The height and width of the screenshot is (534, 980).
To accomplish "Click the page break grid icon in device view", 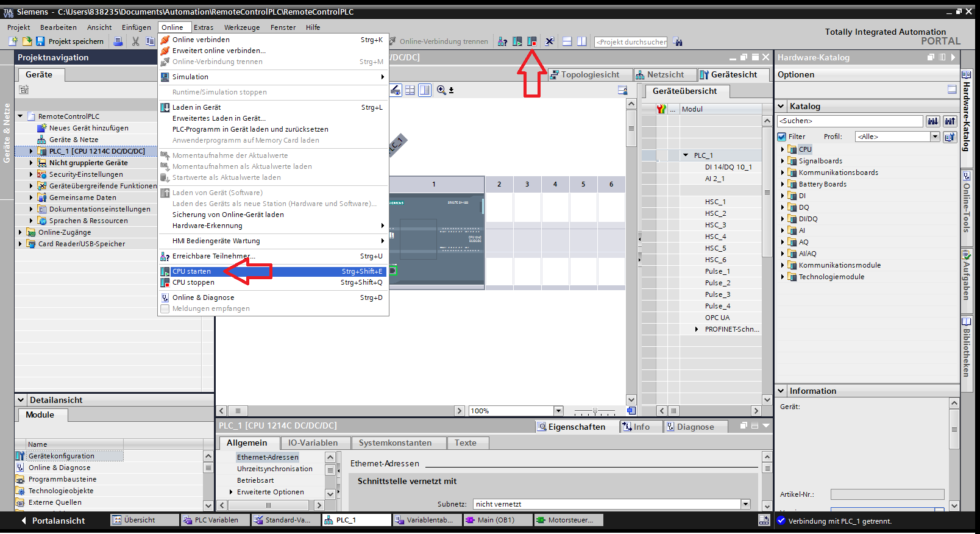I will (410, 90).
